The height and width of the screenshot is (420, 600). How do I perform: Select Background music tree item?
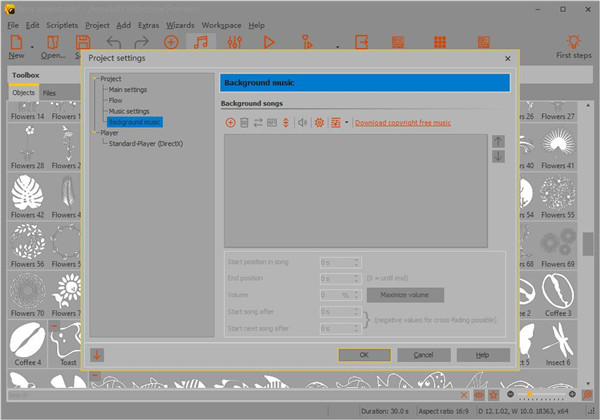coord(135,122)
